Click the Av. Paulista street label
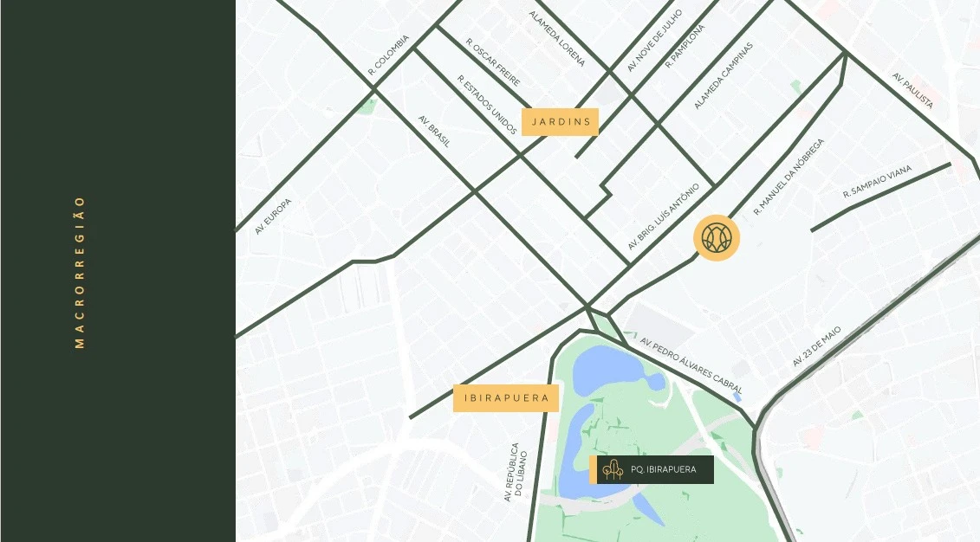This screenshot has width=980, height=542. coord(913,90)
